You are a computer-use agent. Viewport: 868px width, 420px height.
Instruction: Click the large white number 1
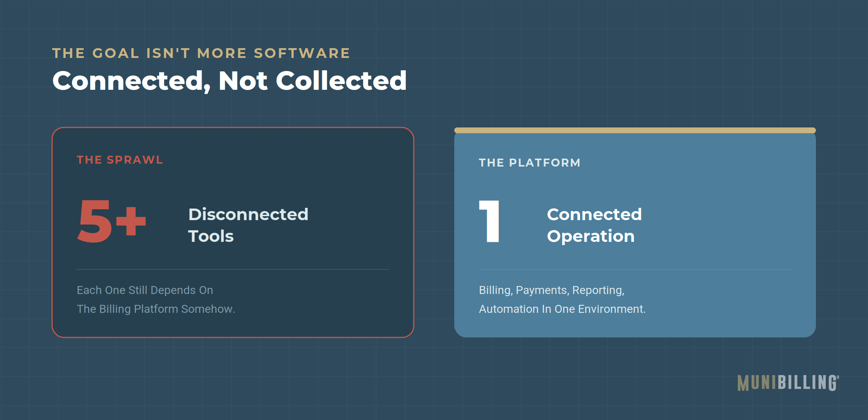pos(489,221)
